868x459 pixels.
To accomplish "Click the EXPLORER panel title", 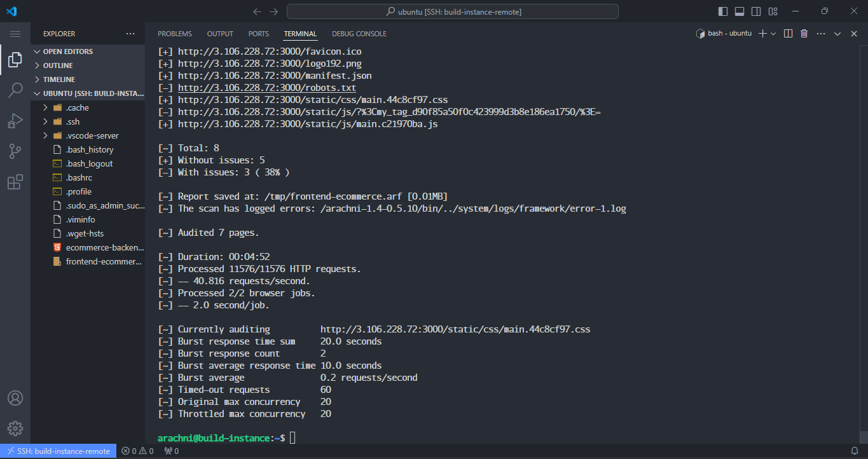I will pyautogui.click(x=59, y=34).
